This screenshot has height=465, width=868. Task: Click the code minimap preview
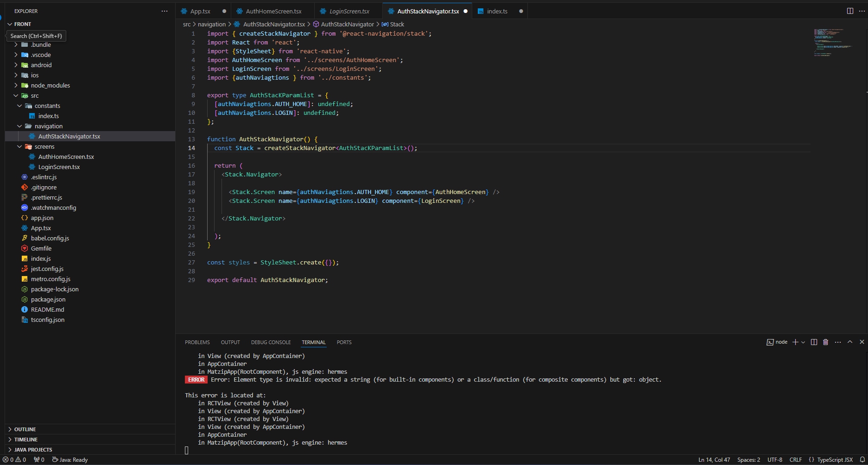click(833, 43)
